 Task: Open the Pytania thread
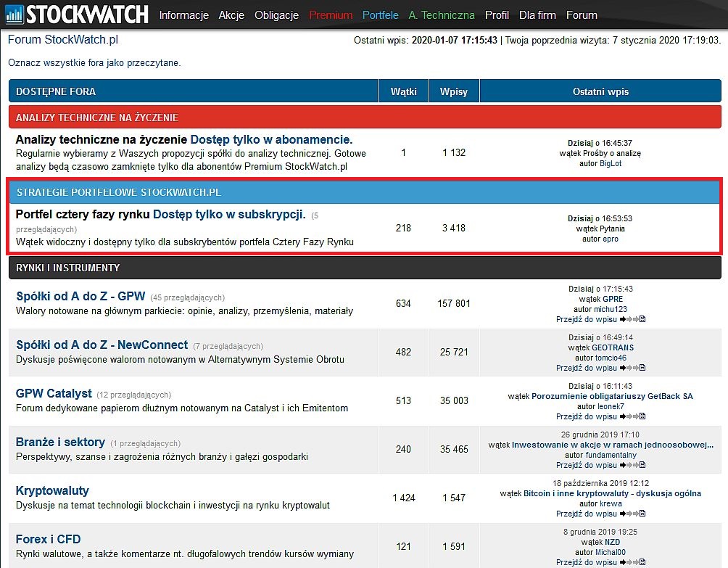(x=613, y=229)
